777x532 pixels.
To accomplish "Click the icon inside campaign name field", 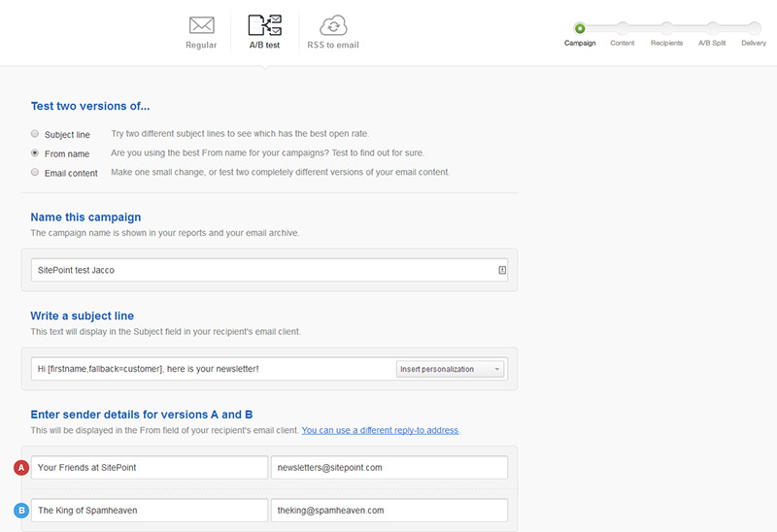I will (502, 270).
